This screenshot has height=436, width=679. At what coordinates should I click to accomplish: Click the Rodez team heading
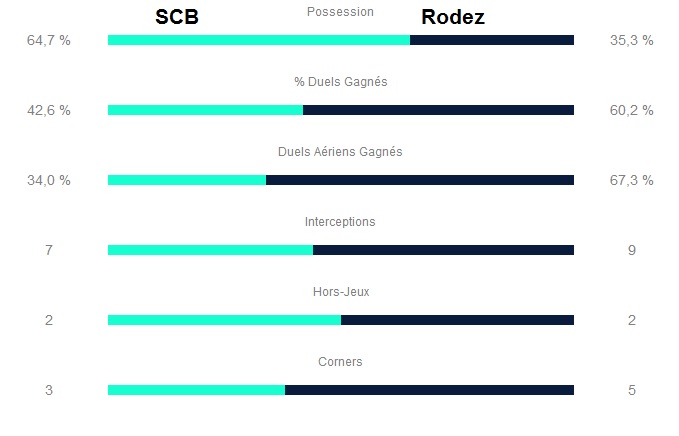[453, 17]
